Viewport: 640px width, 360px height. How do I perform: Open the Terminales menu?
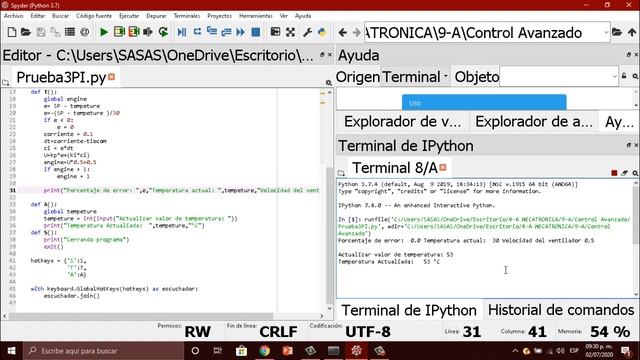pos(187,16)
